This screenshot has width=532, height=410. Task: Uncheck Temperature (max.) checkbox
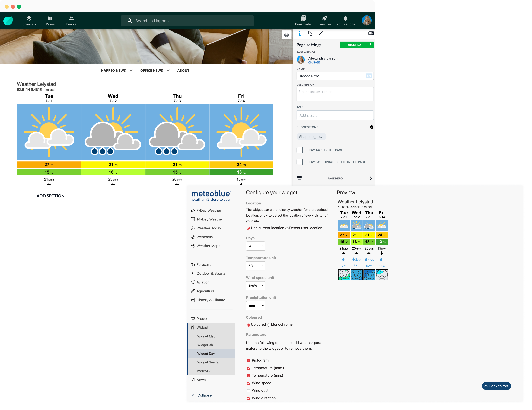pos(249,368)
